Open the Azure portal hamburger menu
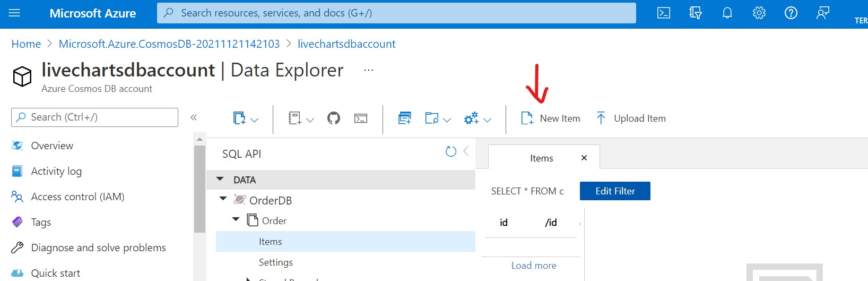 click(14, 13)
